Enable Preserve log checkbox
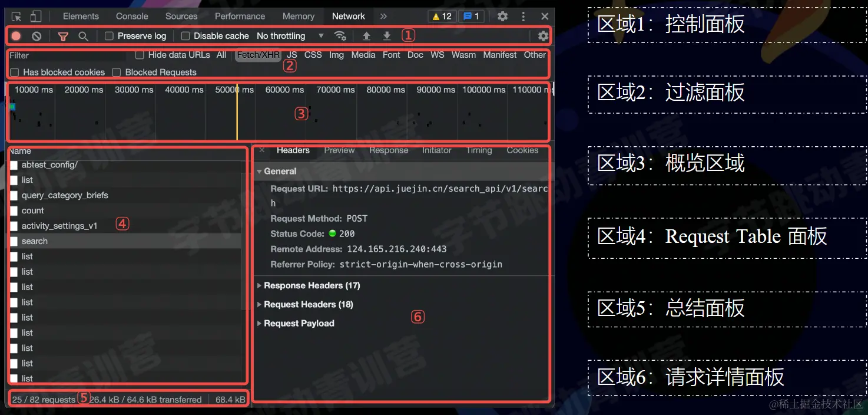This screenshot has height=415, width=868. [x=109, y=36]
